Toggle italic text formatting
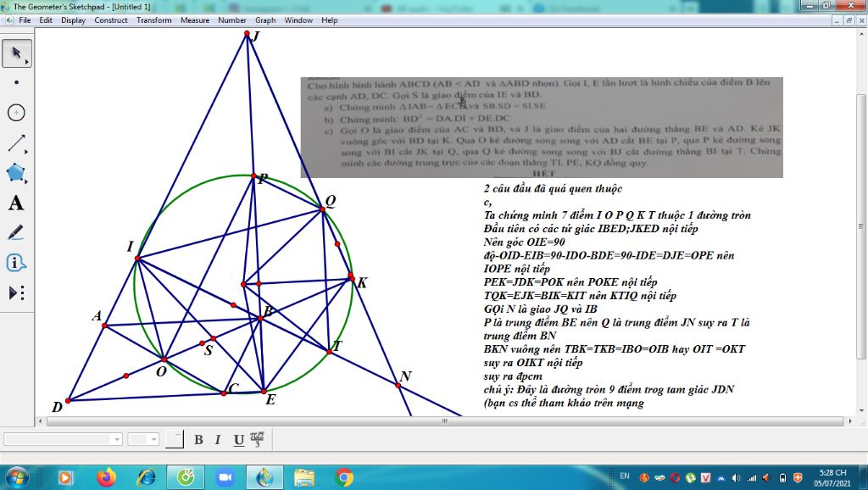868x490 pixels. coord(218,440)
